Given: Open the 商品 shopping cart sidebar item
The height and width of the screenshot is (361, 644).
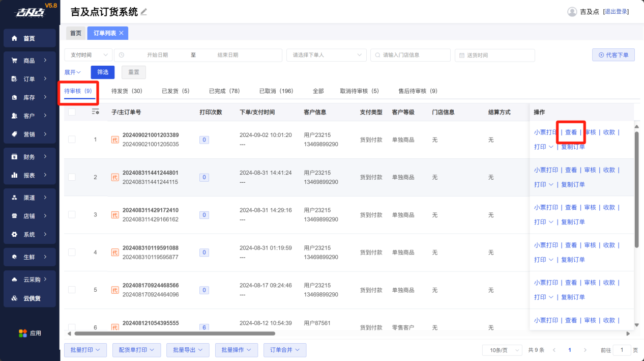Looking at the screenshot, I should coord(30,61).
